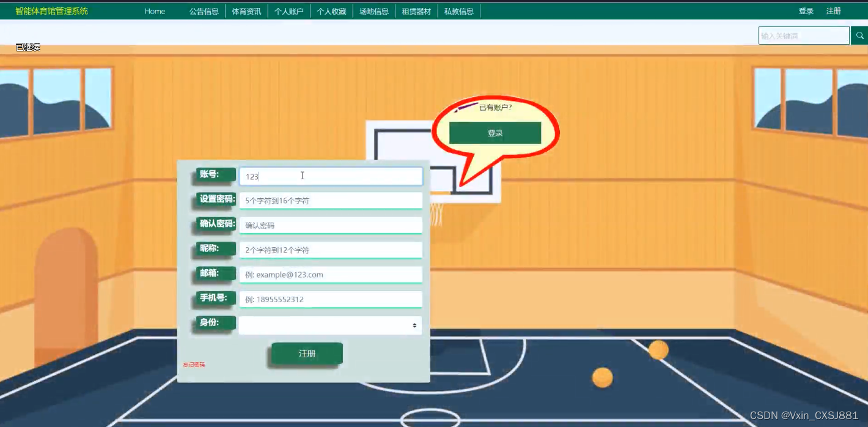Open 私教信息 menu item
868x427 pixels.
[458, 11]
